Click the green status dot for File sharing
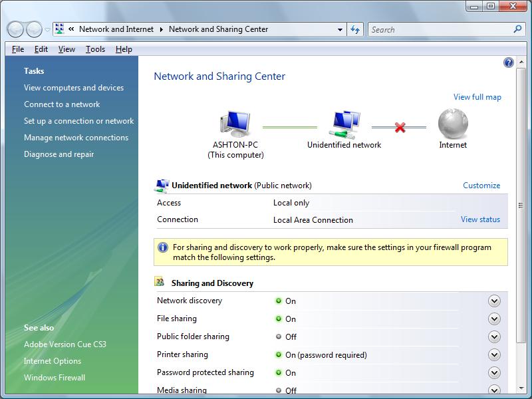Viewport: 532px width, 399px height. tap(279, 319)
